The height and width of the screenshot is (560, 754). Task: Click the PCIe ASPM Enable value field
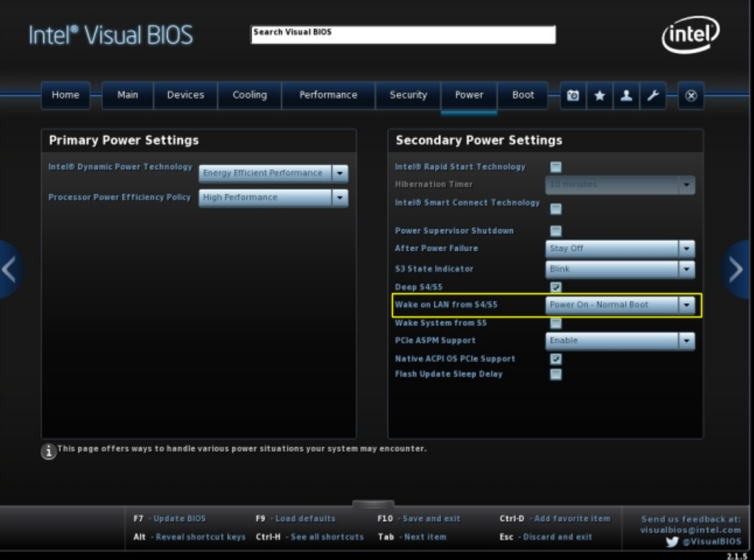[x=612, y=341]
